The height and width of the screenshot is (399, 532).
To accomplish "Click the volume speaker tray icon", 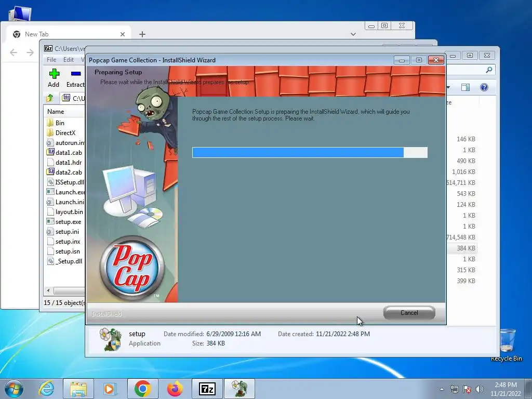I will coord(480,389).
